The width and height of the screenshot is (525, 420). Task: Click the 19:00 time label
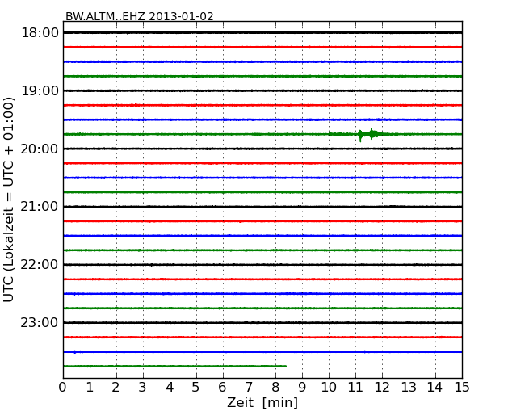(40, 90)
